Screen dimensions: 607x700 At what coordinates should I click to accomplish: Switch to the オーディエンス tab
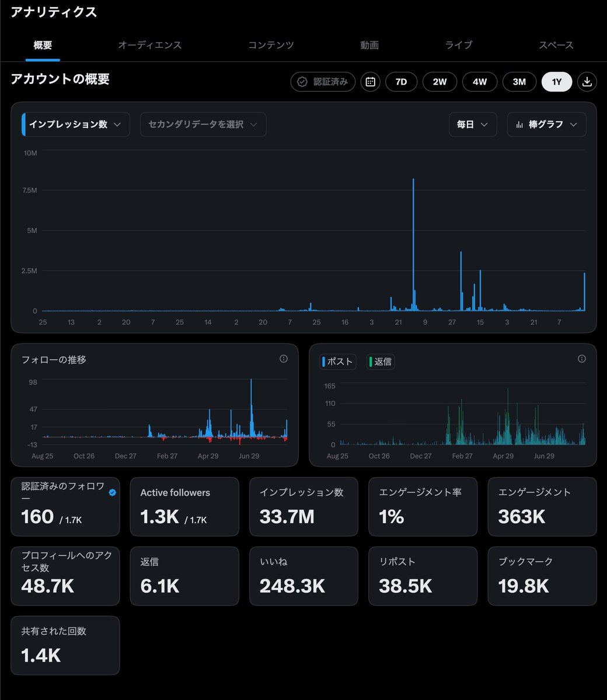coord(150,45)
